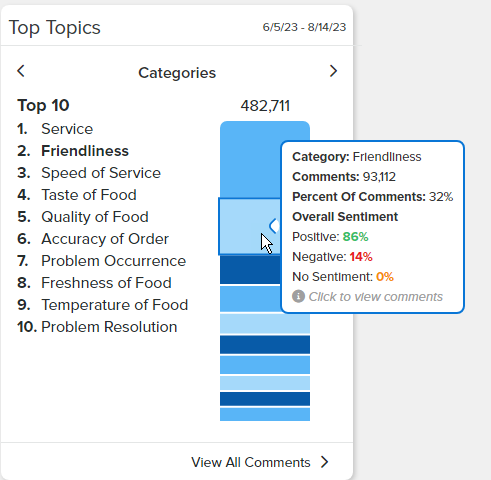Go to next Categories view arrow

[x=333, y=71]
